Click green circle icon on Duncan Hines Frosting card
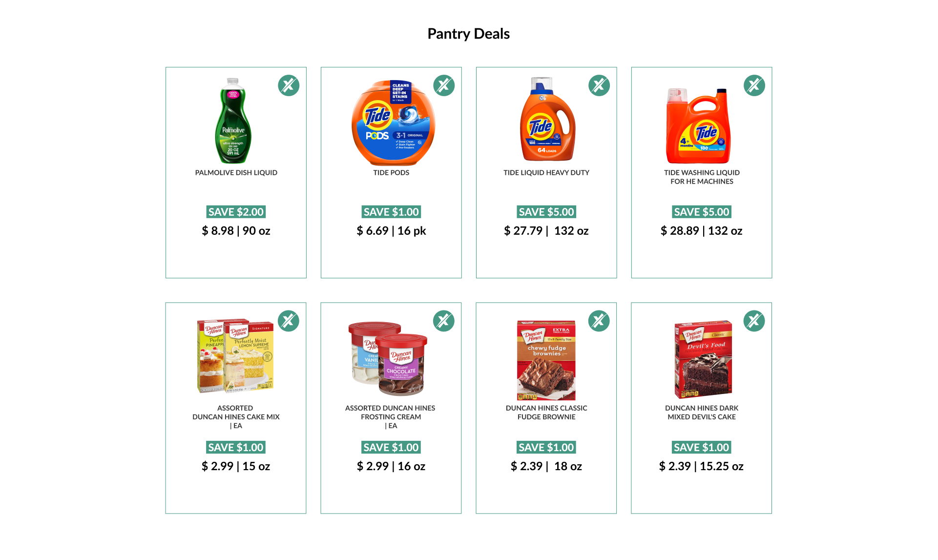The width and height of the screenshot is (938, 560). (444, 321)
